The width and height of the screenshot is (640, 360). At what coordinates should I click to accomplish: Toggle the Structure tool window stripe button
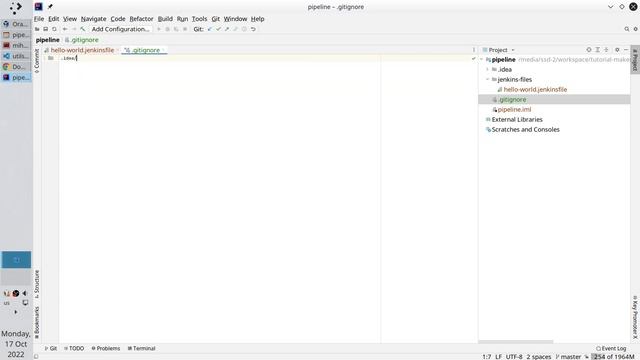point(37,284)
